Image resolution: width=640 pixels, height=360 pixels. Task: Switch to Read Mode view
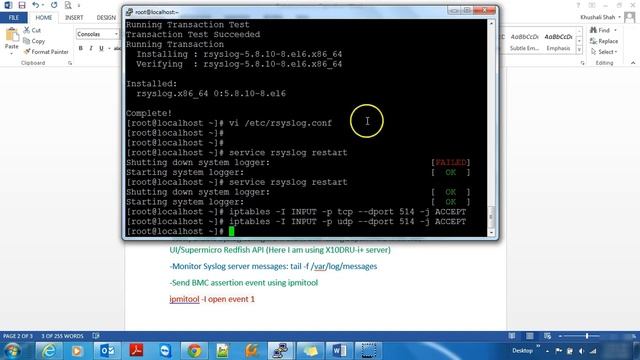tap(512, 336)
